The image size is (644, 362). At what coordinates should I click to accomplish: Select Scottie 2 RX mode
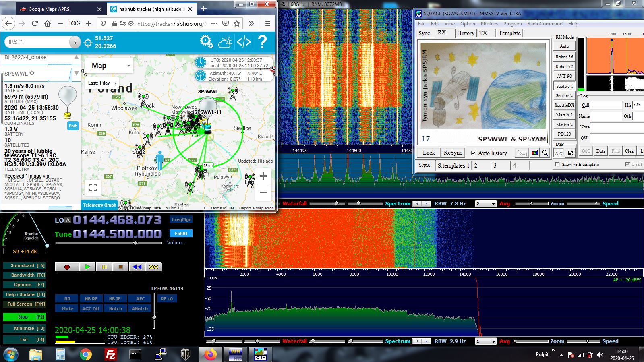pos(564,95)
